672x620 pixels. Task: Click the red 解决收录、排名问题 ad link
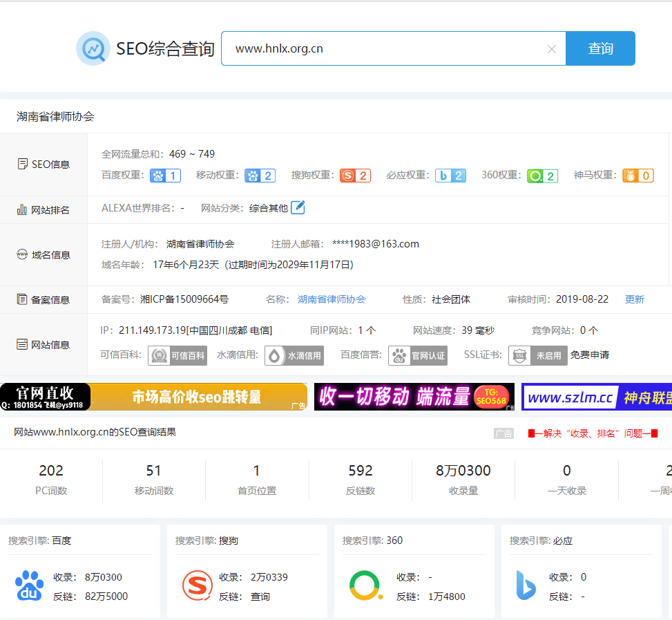(x=593, y=433)
